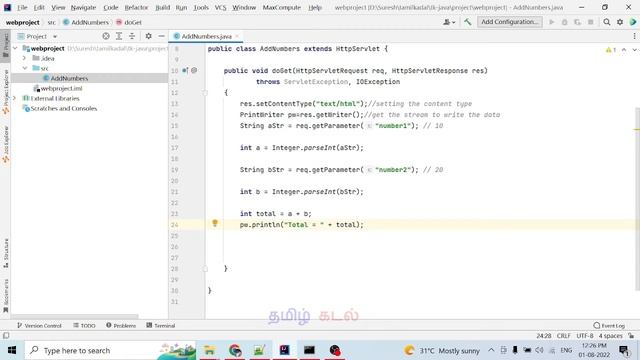Viewport: 640px width, 360px height.
Task: Click the Collapse All icon in Project panel
Action: pyautogui.click(x=132, y=36)
